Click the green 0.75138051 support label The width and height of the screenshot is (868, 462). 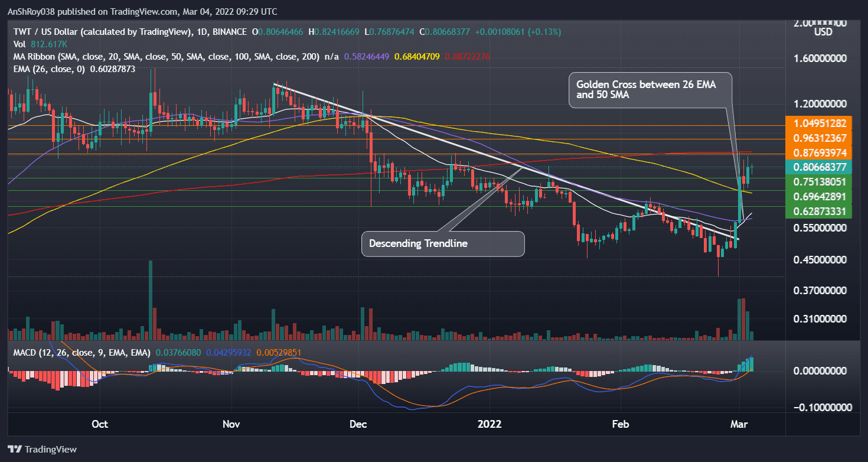[818, 183]
